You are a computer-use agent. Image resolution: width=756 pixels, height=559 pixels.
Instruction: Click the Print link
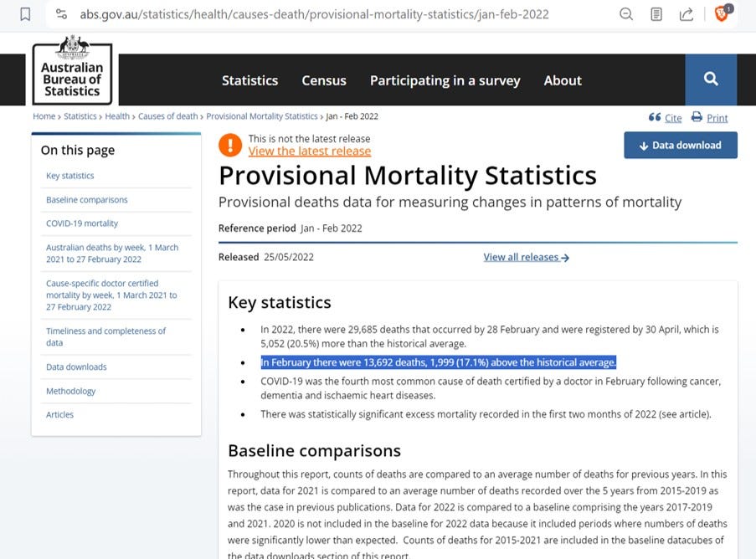click(717, 118)
